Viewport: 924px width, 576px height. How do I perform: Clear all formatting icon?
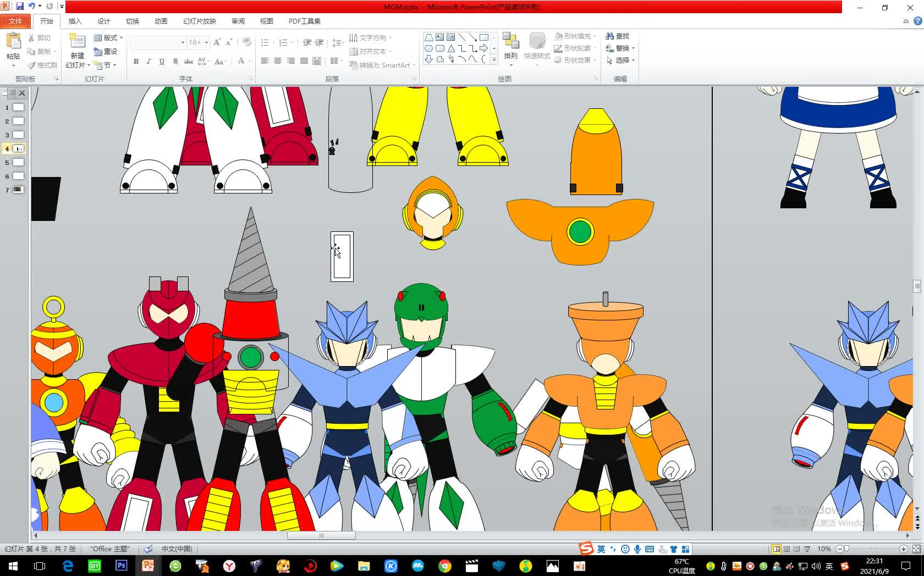247,42
